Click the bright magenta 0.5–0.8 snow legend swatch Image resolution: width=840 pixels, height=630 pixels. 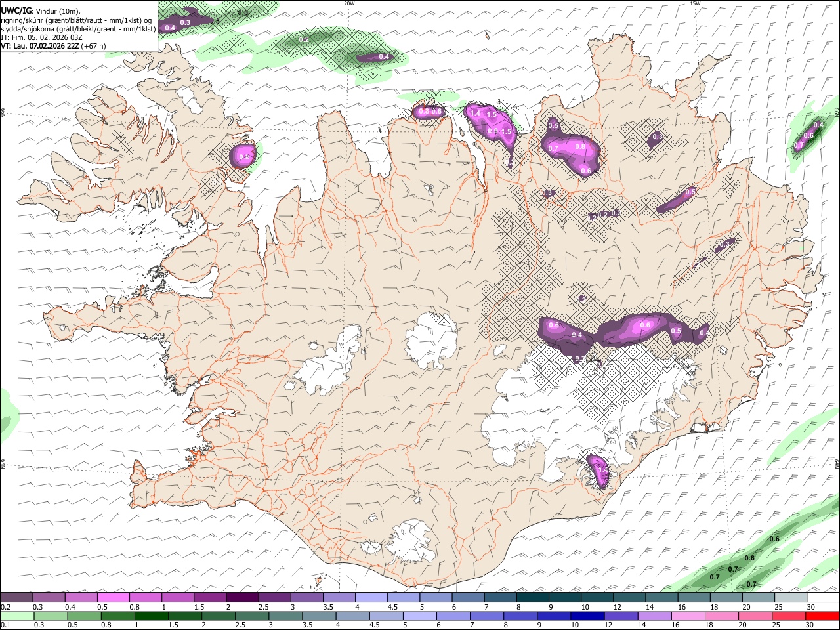tap(114, 598)
